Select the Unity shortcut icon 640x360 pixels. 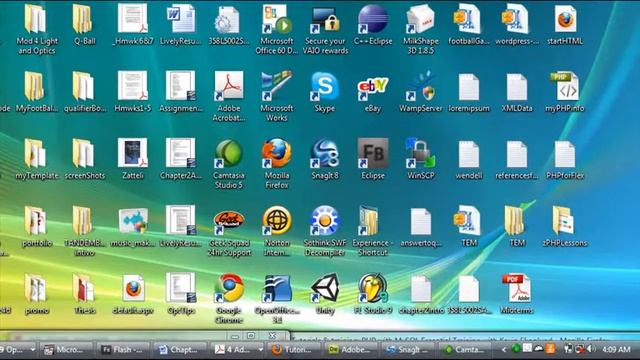(325, 289)
